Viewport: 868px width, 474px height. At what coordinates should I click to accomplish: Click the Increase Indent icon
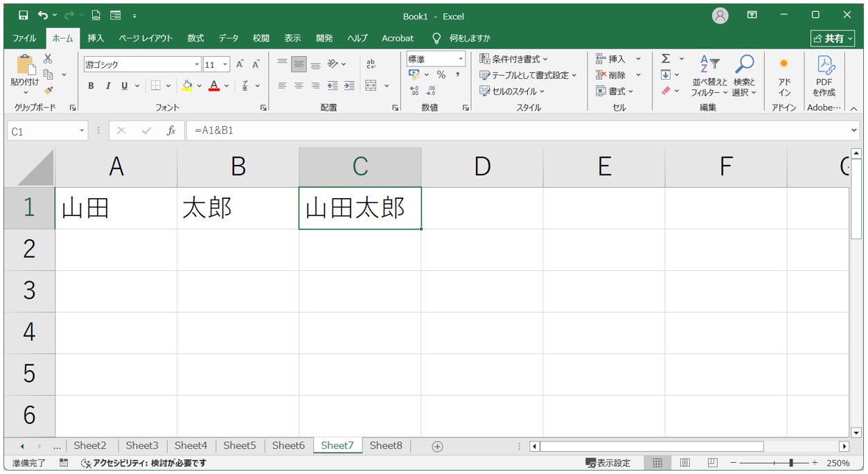click(x=349, y=86)
